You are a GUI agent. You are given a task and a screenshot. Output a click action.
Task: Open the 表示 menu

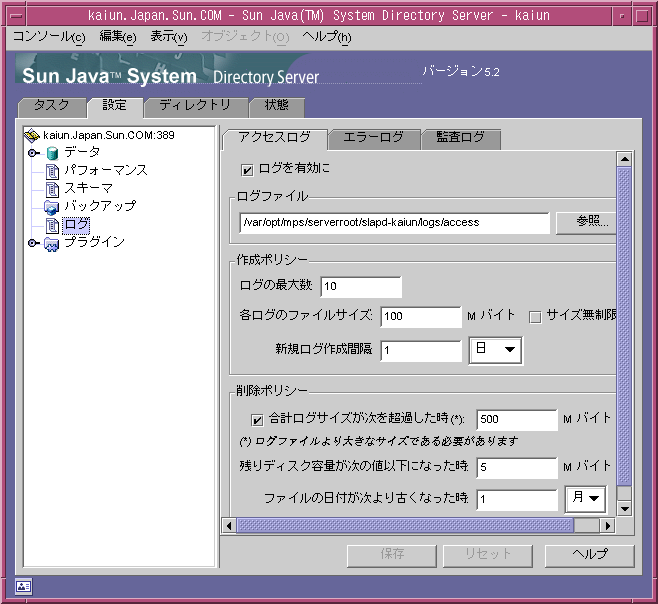[x=169, y=37]
